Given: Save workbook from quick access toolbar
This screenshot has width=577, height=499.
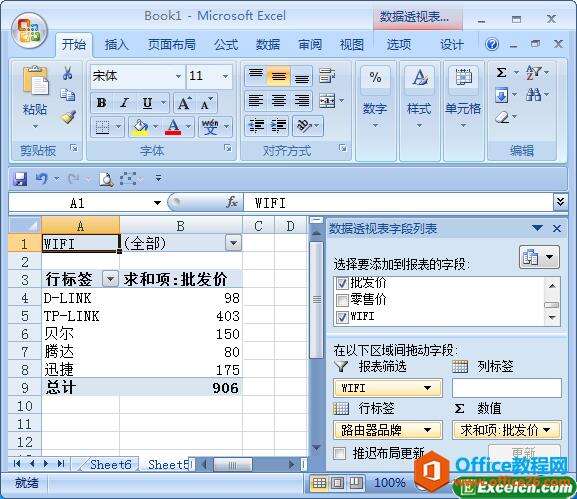Looking at the screenshot, I should [x=20, y=179].
